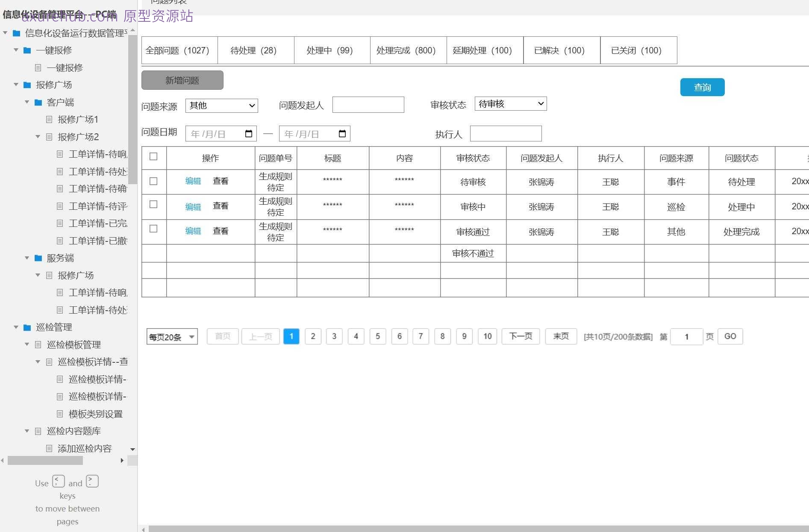Click the 审核不通过 table cell

[473, 253]
